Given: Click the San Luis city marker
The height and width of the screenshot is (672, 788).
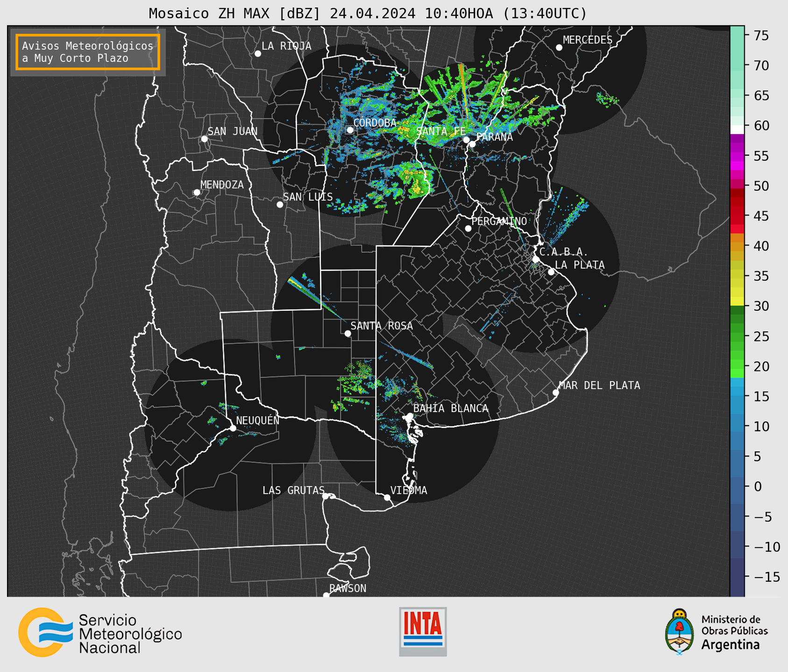Looking at the screenshot, I should [280, 205].
